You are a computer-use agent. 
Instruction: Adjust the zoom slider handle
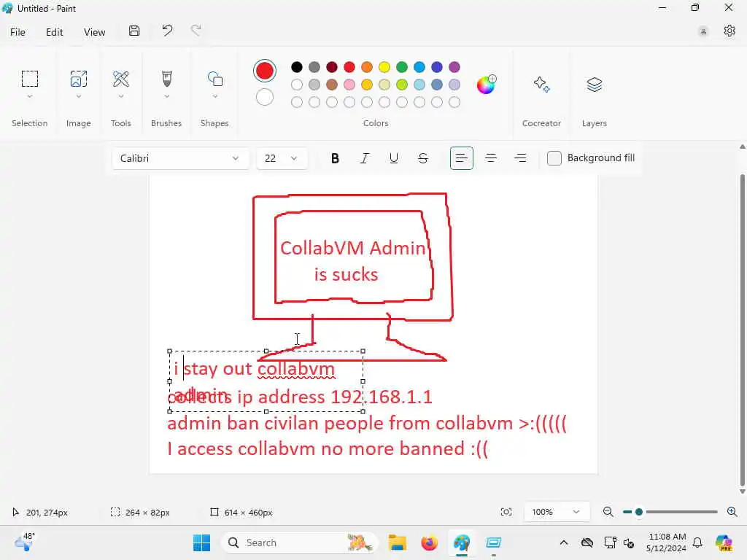(639, 512)
